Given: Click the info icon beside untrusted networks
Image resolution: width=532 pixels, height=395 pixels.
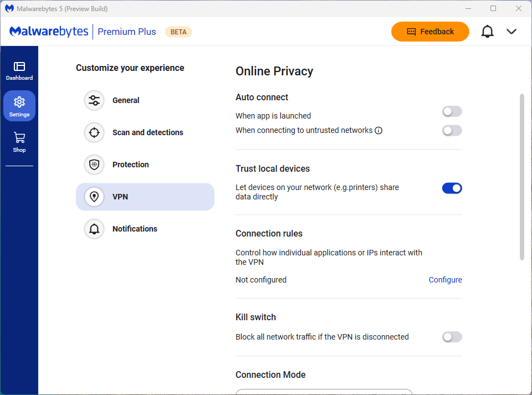Looking at the screenshot, I should point(378,131).
